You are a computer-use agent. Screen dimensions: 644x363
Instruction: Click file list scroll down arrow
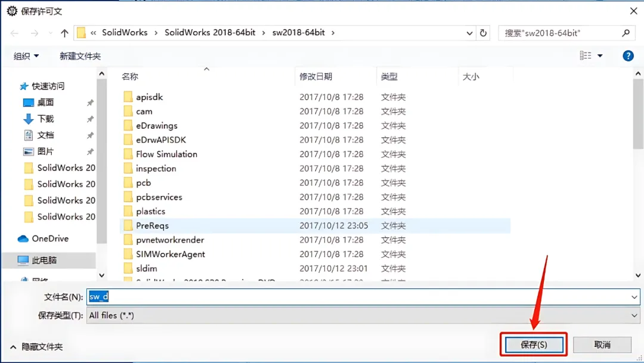[638, 275]
